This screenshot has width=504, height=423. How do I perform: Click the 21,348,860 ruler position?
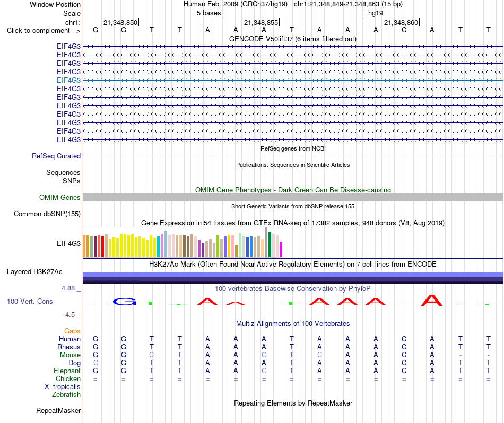point(401,22)
